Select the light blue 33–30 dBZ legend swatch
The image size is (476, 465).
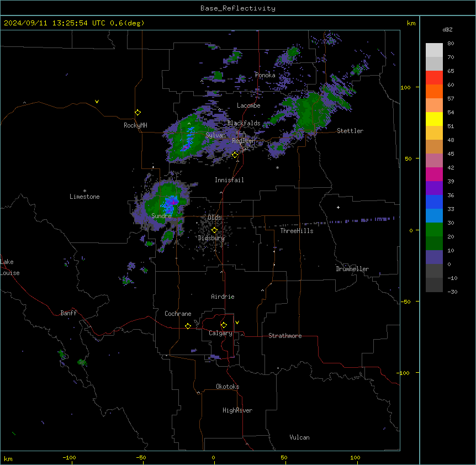click(434, 216)
